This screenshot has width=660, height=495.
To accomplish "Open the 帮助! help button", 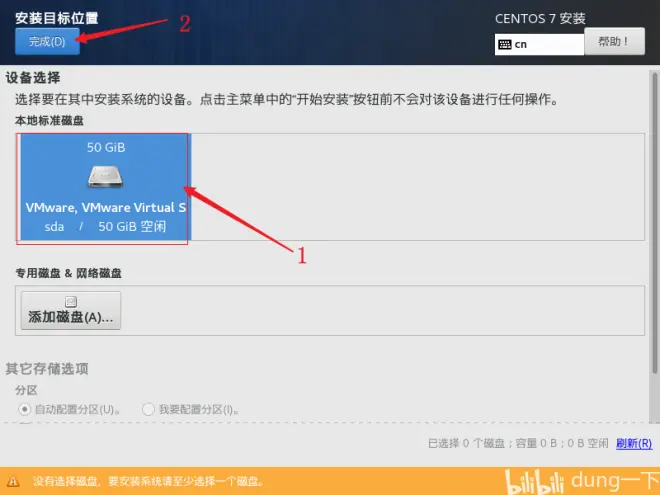I will (614, 41).
